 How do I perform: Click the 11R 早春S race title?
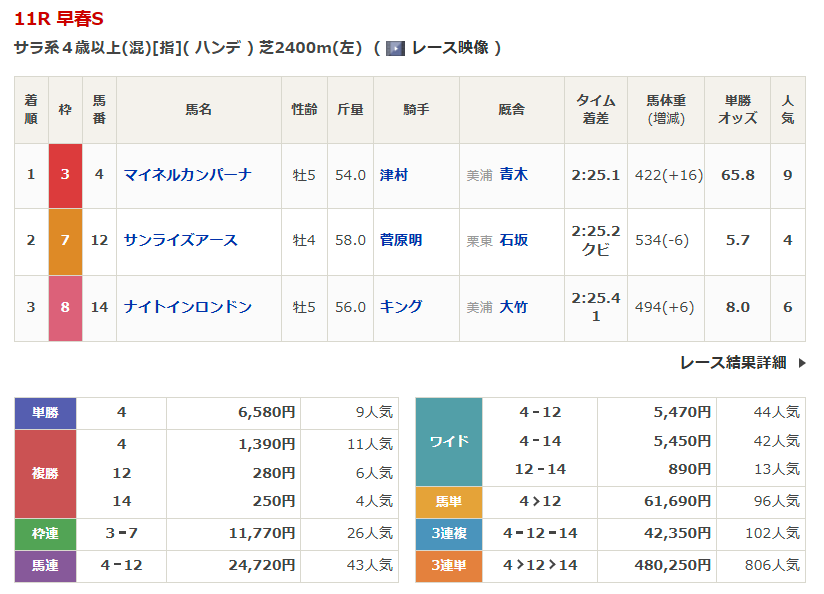coord(58,19)
